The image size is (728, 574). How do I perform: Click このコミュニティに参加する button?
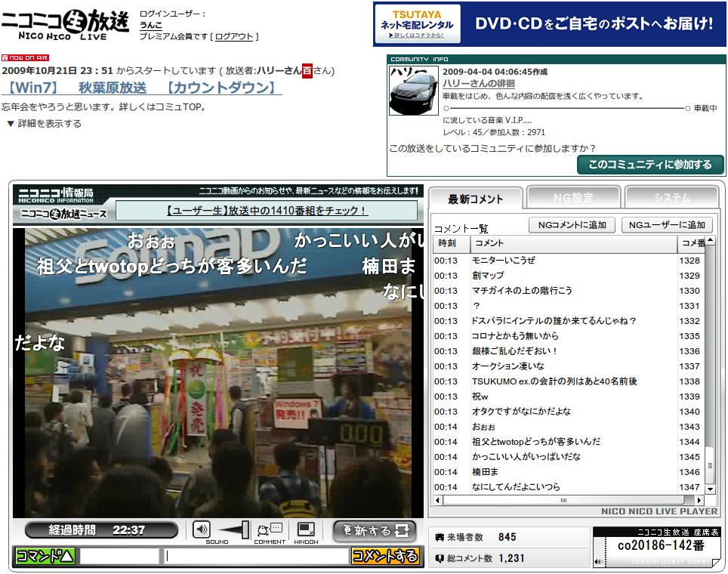point(650,165)
